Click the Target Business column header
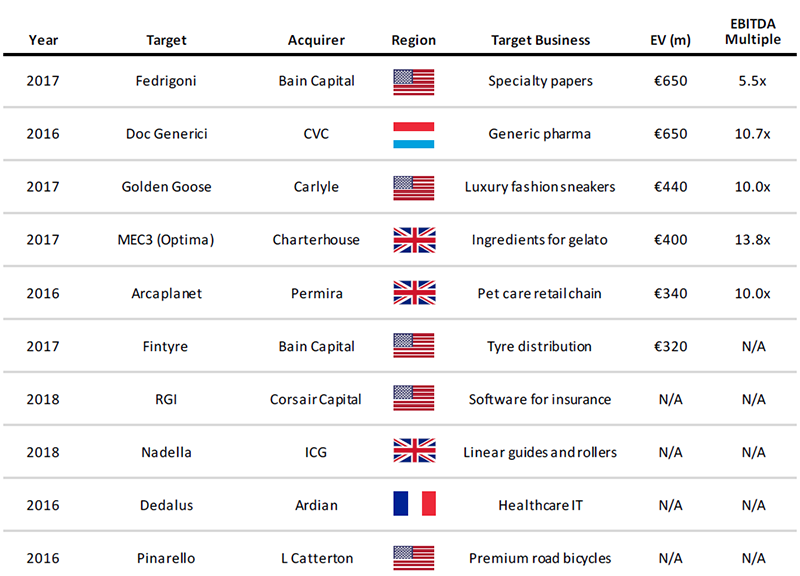Viewport: 800px width, 576px height. [540, 41]
